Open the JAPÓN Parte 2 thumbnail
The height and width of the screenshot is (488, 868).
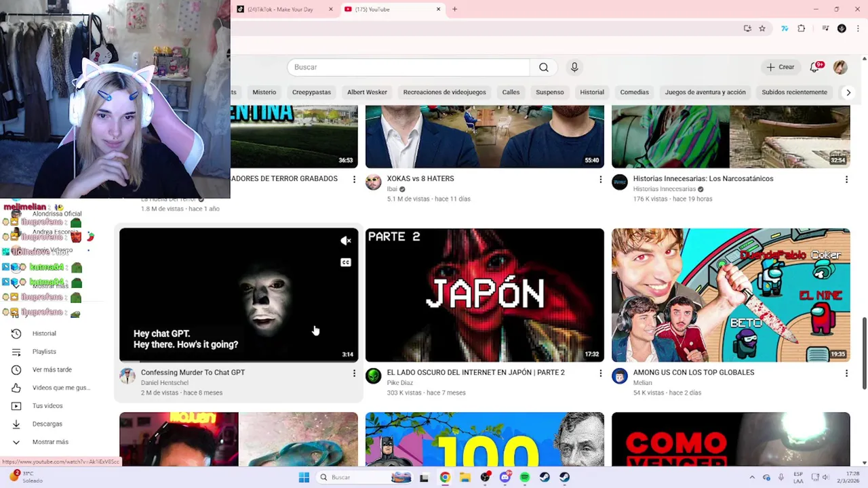[x=485, y=295]
